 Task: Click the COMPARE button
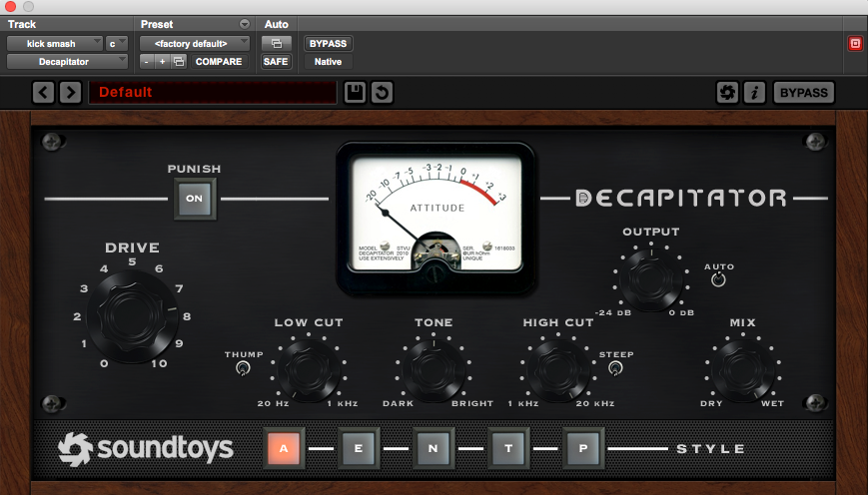click(219, 62)
